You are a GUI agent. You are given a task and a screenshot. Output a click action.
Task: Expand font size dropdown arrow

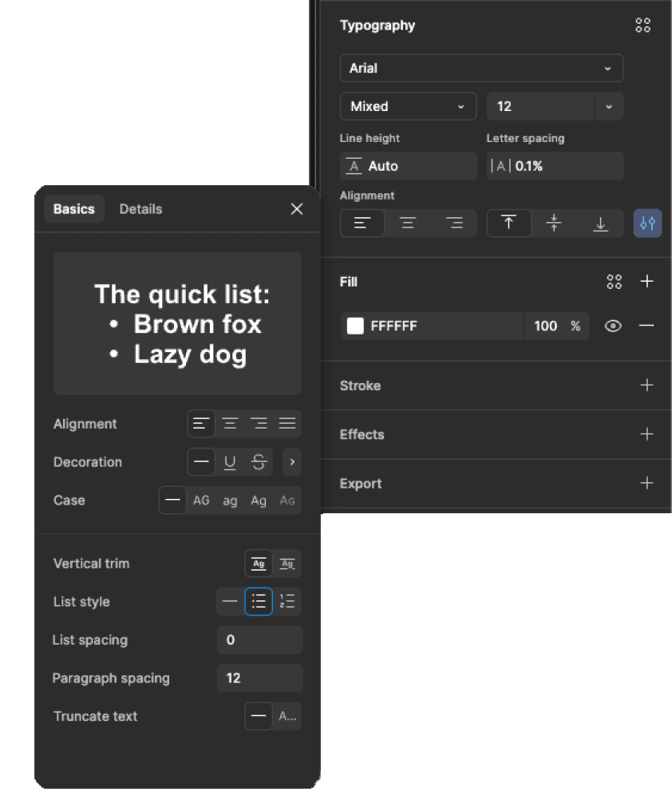[x=609, y=106]
